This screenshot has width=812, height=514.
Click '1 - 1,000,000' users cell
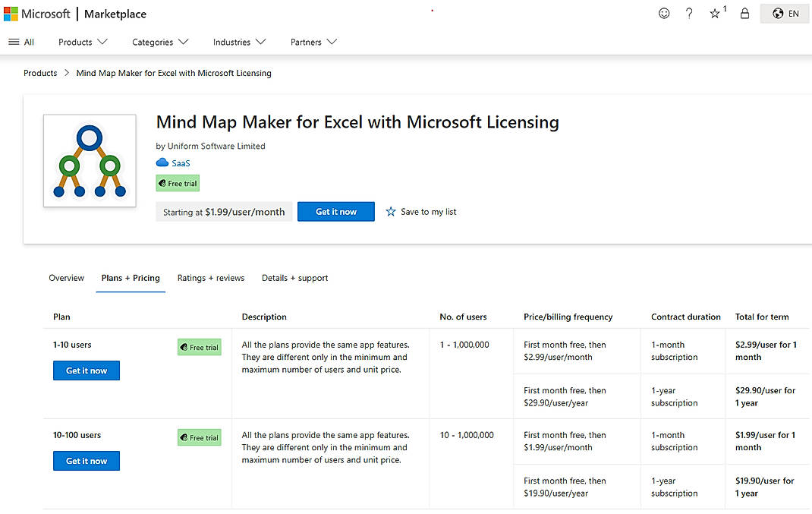pos(464,345)
